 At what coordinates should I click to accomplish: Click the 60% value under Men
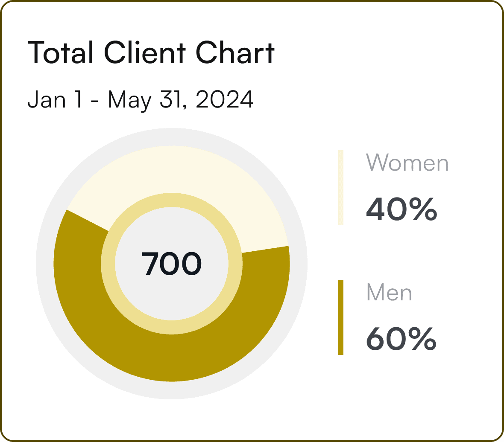click(x=401, y=339)
